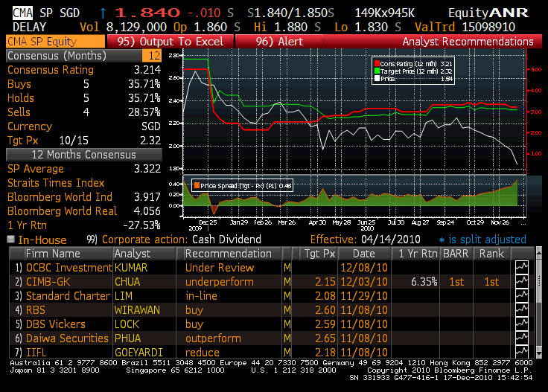Click analyst name GOEYARDI
Viewport: 548px width, 392px height.
(x=138, y=353)
